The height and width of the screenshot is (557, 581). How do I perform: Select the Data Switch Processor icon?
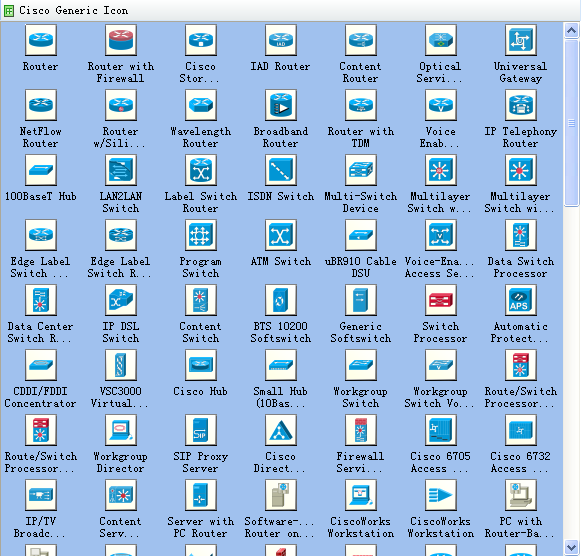point(521,235)
